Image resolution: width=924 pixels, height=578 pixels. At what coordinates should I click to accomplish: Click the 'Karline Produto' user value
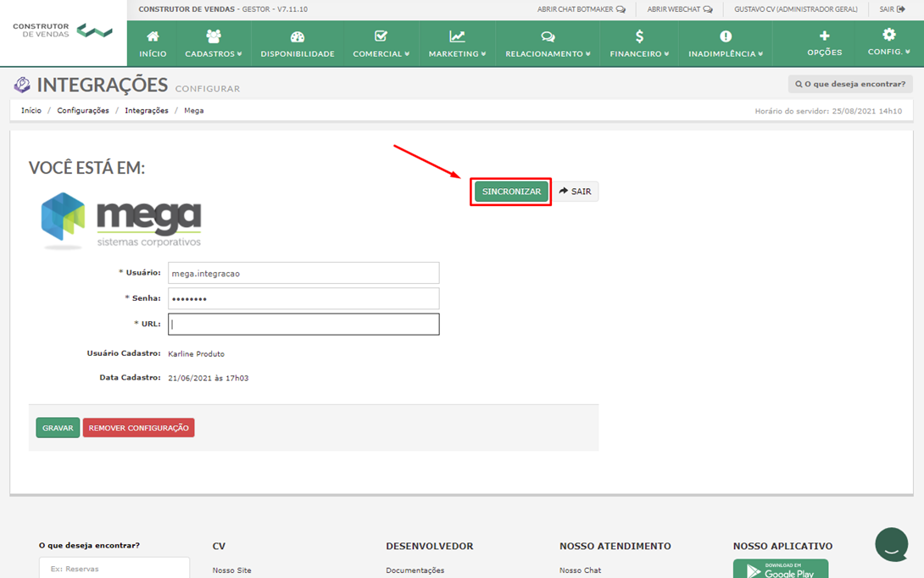click(196, 354)
